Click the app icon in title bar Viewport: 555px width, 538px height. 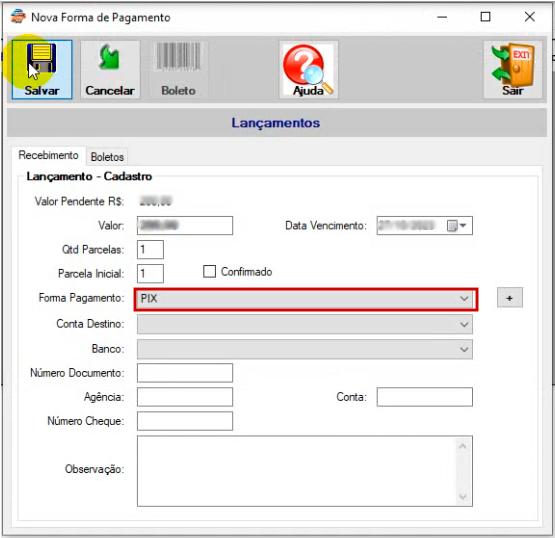tap(18, 17)
